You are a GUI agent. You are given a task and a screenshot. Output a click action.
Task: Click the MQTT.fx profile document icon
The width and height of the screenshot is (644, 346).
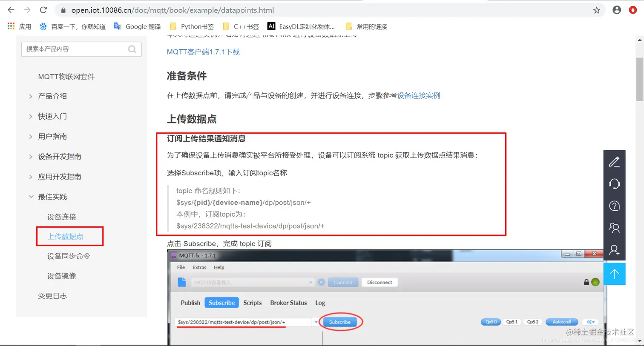182,282
